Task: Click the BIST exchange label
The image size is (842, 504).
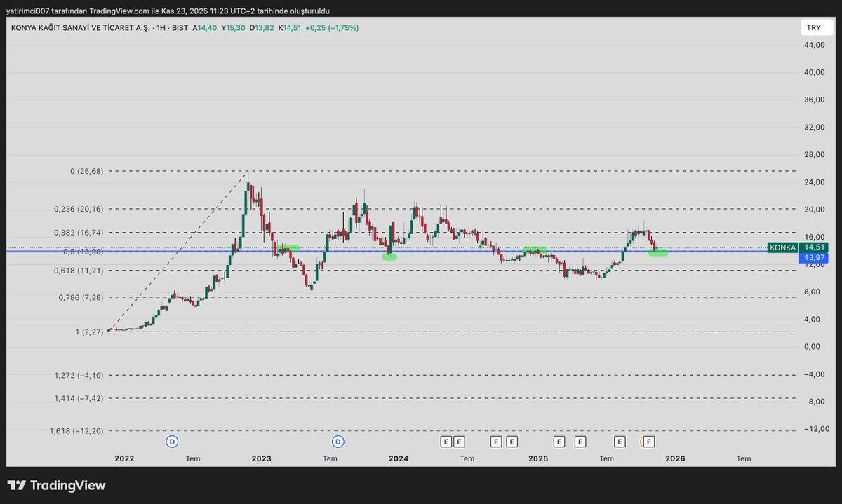Action: pyautogui.click(x=180, y=28)
